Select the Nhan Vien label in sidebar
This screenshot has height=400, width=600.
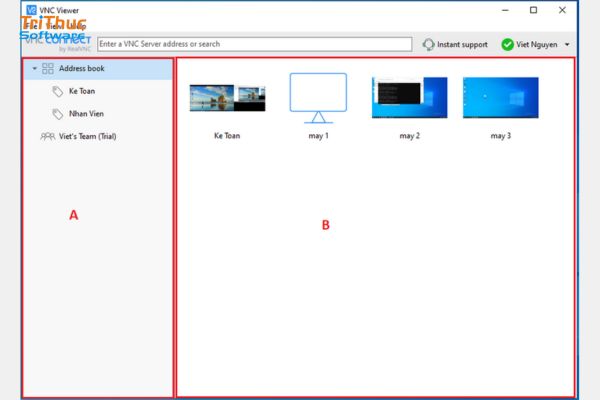[86, 114]
